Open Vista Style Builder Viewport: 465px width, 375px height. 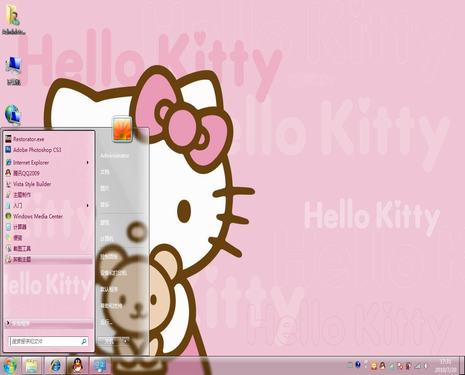coord(48,184)
